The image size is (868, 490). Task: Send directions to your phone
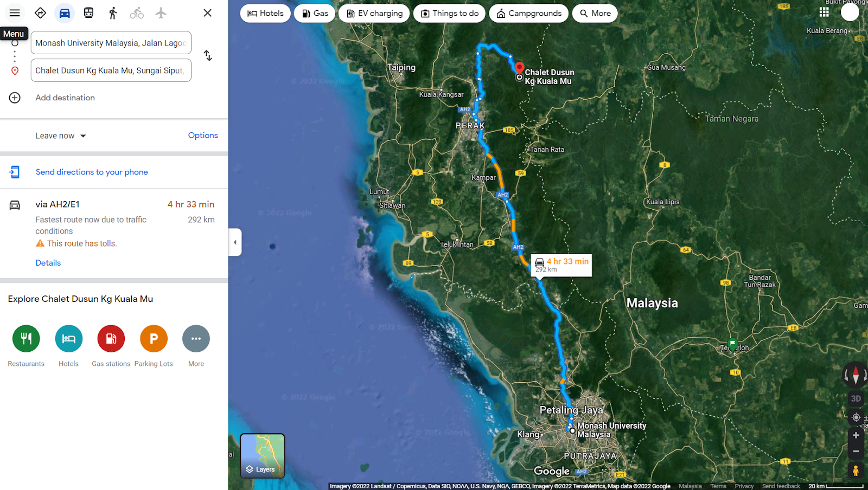[92, 172]
